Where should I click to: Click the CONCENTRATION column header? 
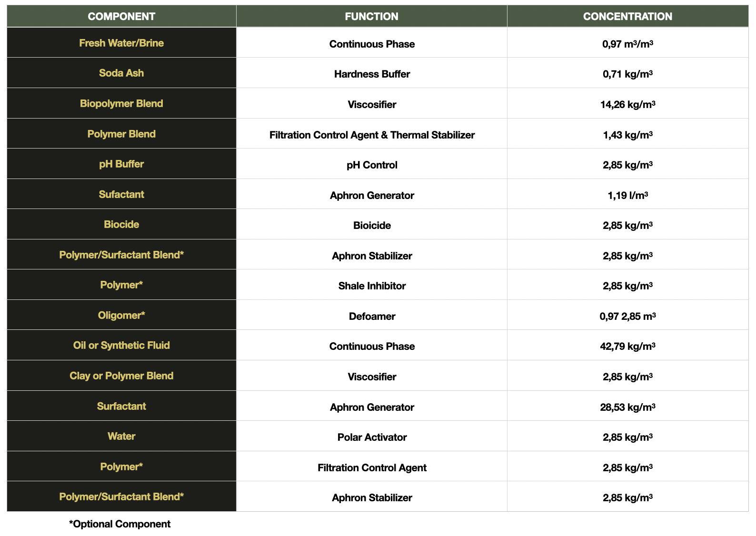pos(627,16)
